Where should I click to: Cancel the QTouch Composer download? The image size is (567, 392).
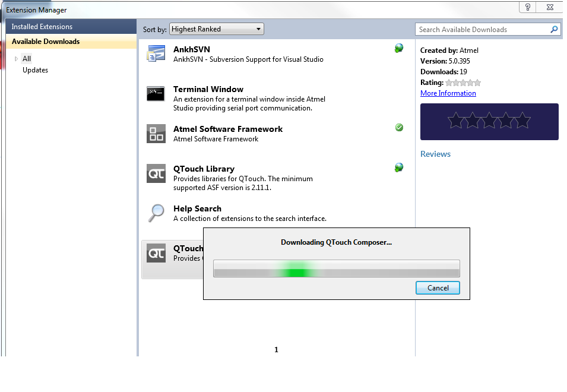point(438,288)
